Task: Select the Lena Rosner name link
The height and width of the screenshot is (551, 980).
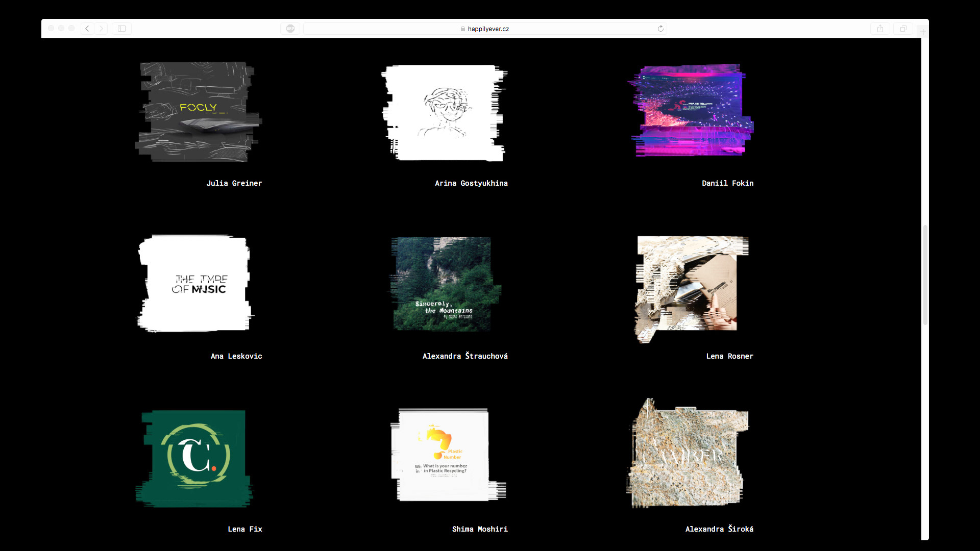Action: pos(729,356)
